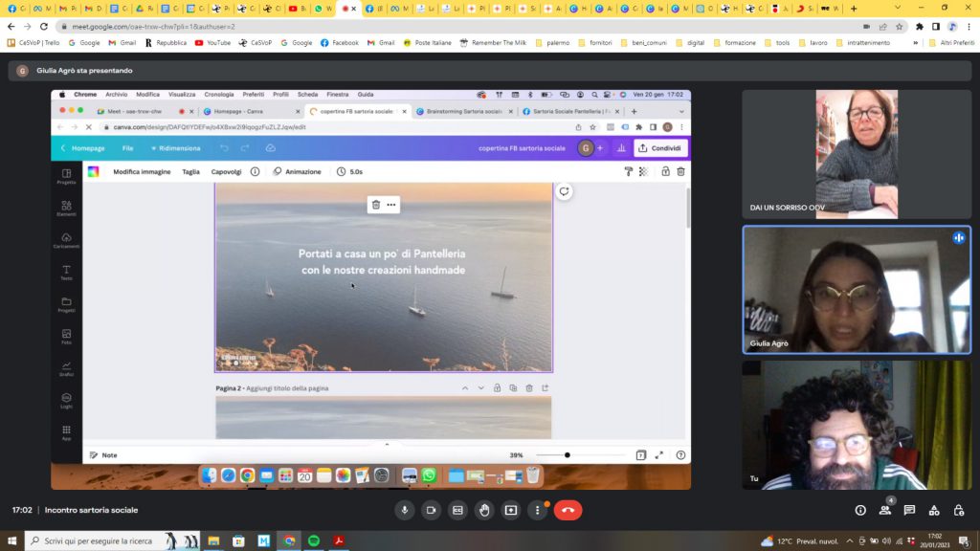Viewport: 980px width, 551px height.
Task: Toggle Meet closed captions
Action: click(457, 511)
